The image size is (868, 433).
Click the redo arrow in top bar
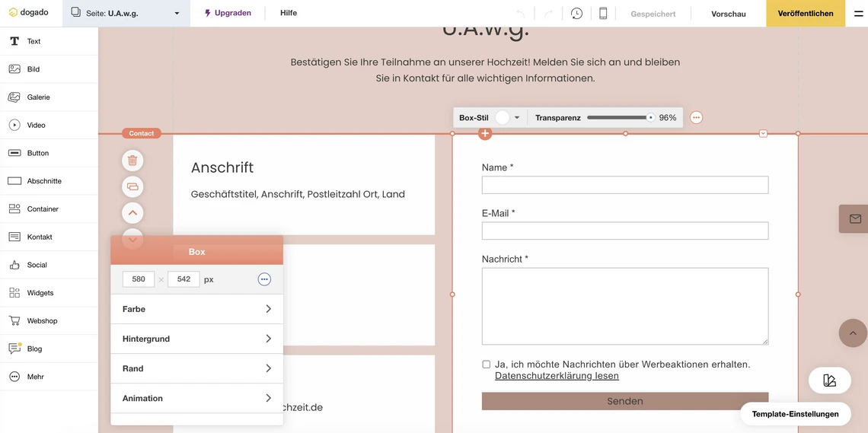pos(548,13)
